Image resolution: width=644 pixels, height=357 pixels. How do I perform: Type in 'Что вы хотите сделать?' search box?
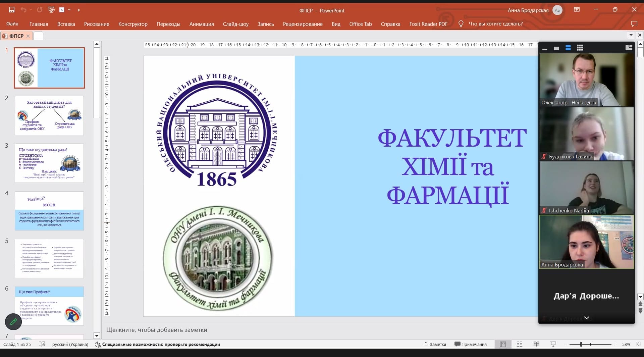[x=496, y=24]
